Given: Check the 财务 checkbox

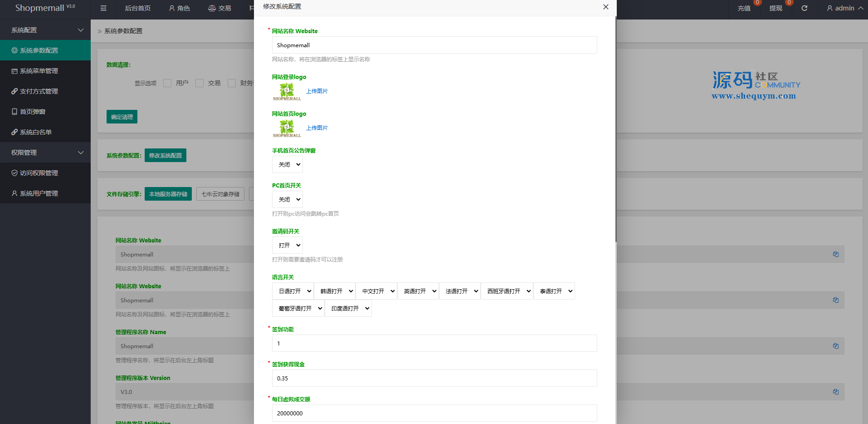Looking at the screenshot, I should pyautogui.click(x=232, y=83).
